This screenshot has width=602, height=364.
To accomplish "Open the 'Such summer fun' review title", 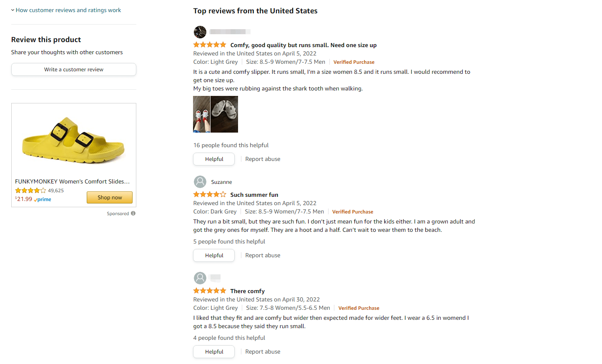I will point(254,195).
